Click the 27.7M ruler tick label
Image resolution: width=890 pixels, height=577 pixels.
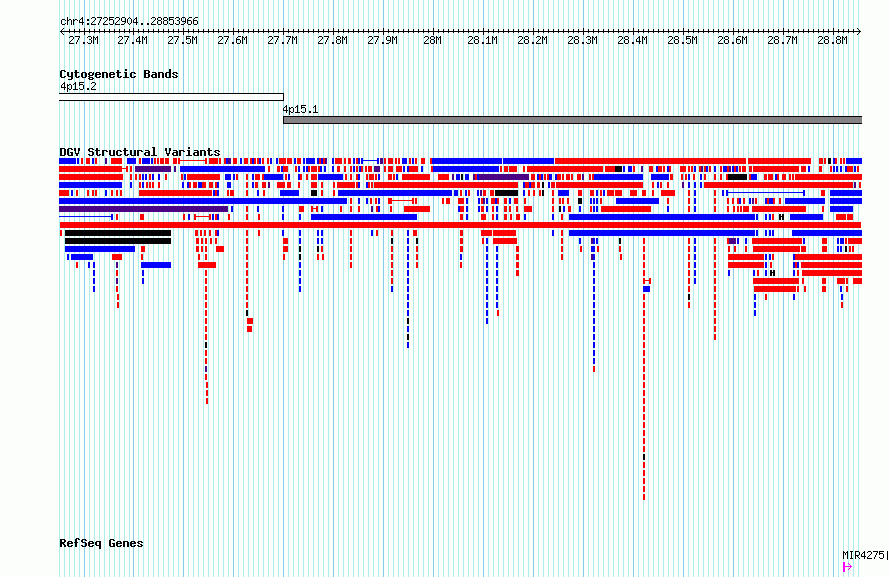tap(282, 40)
